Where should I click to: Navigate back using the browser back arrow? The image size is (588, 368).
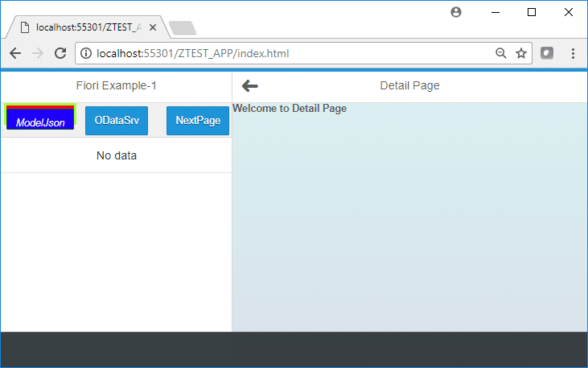click(x=15, y=54)
